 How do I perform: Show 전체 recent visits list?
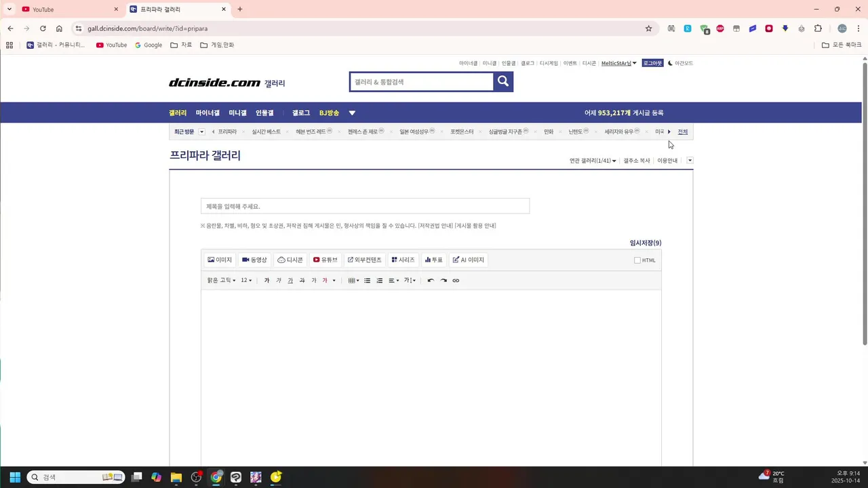(x=683, y=131)
